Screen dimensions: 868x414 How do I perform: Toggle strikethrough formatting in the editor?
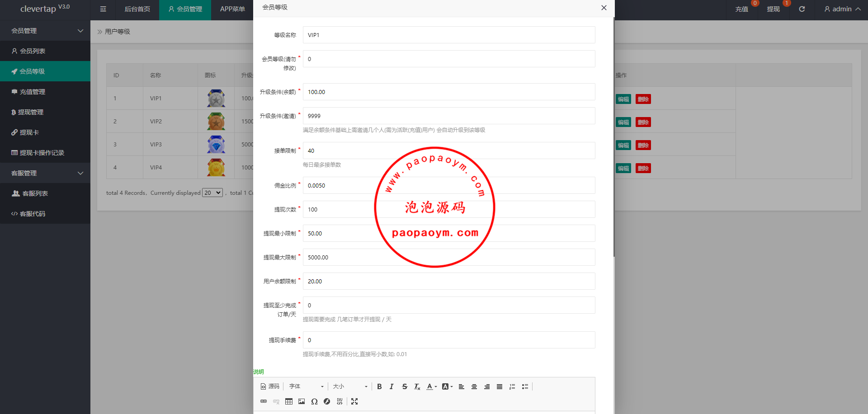(405, 386)
